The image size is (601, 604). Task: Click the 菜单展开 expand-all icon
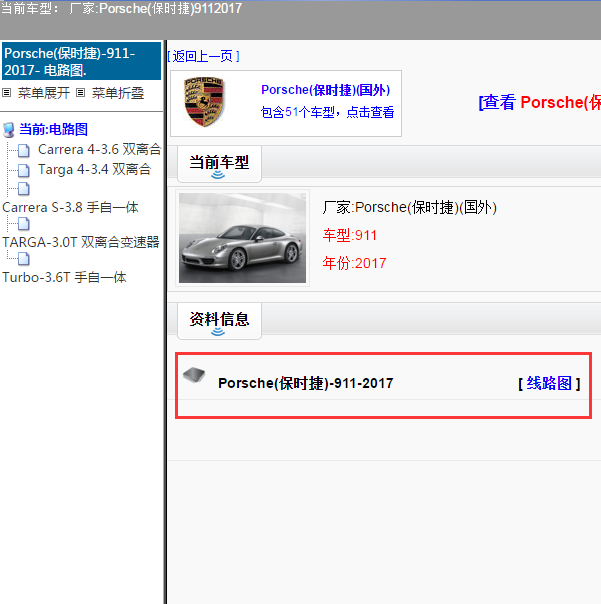coord(7,92)
